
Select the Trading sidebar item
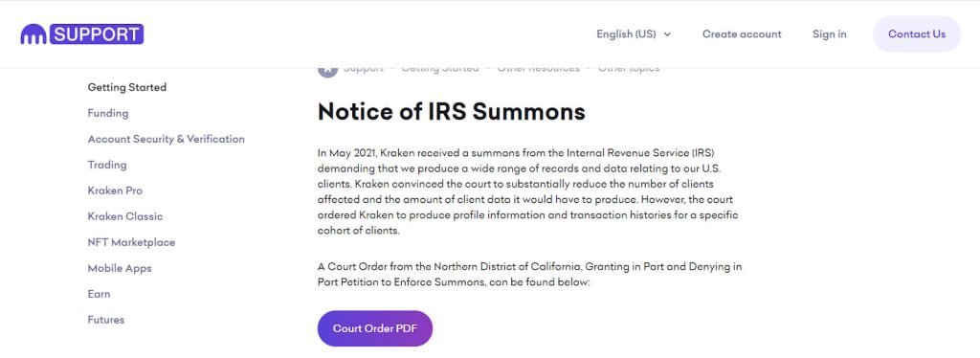(107, 165)
